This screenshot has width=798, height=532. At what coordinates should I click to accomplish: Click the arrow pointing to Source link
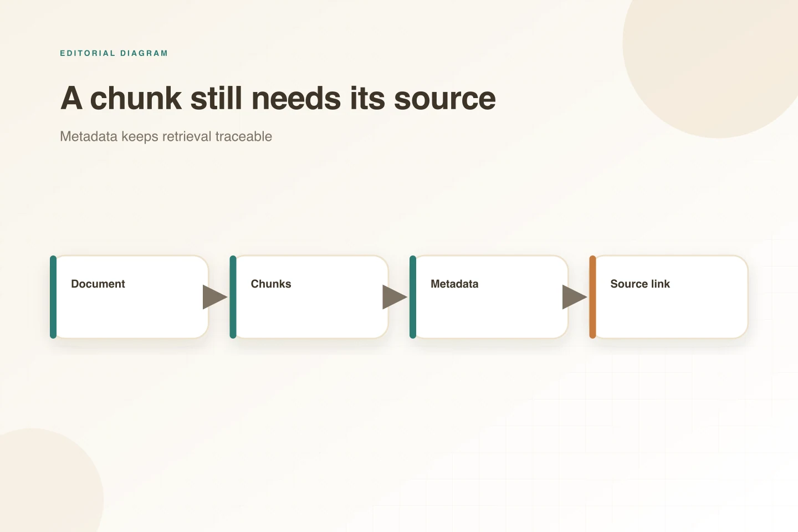pyautogui.click(x=575, y=297)
